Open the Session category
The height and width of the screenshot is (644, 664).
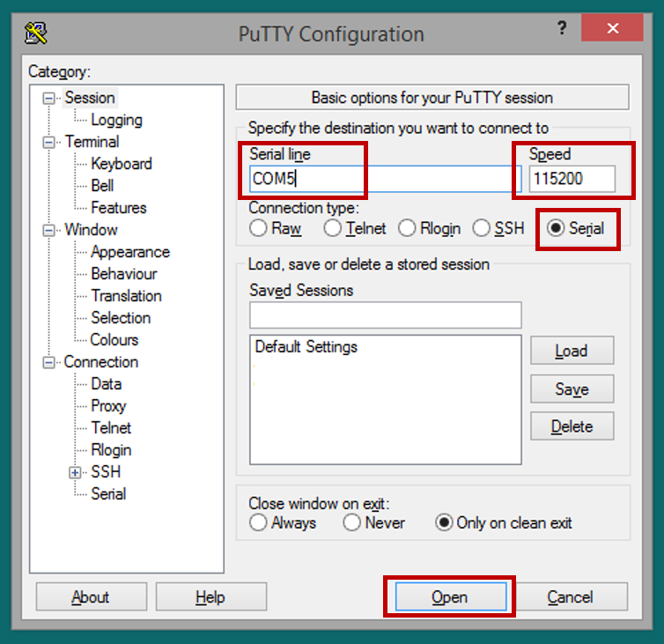pyautogui.click(x=90, y=98)
